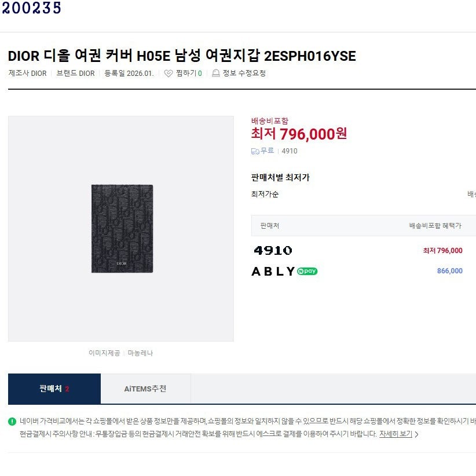Switch to the 판매처 tab
476x476 pixels.
(x=54, y=389)
